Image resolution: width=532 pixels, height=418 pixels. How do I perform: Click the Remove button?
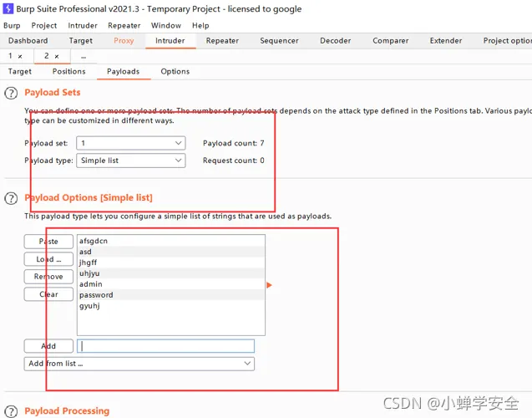tap(48, 277)
